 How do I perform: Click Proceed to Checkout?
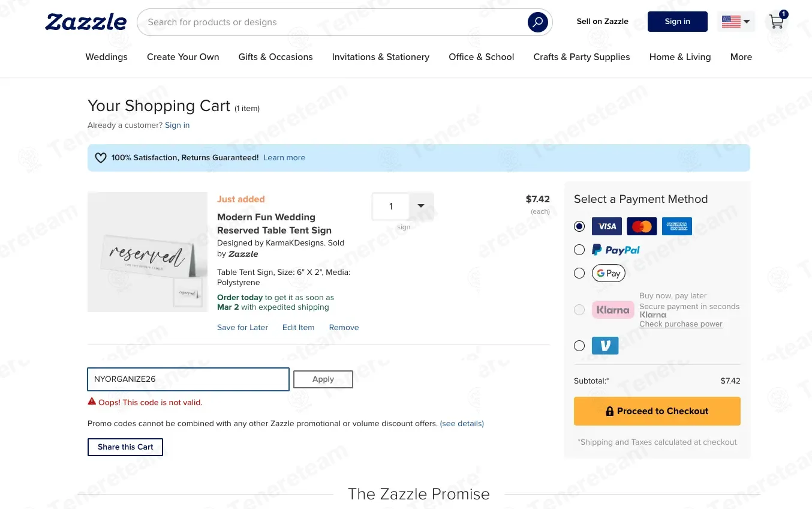click(657, 411)
